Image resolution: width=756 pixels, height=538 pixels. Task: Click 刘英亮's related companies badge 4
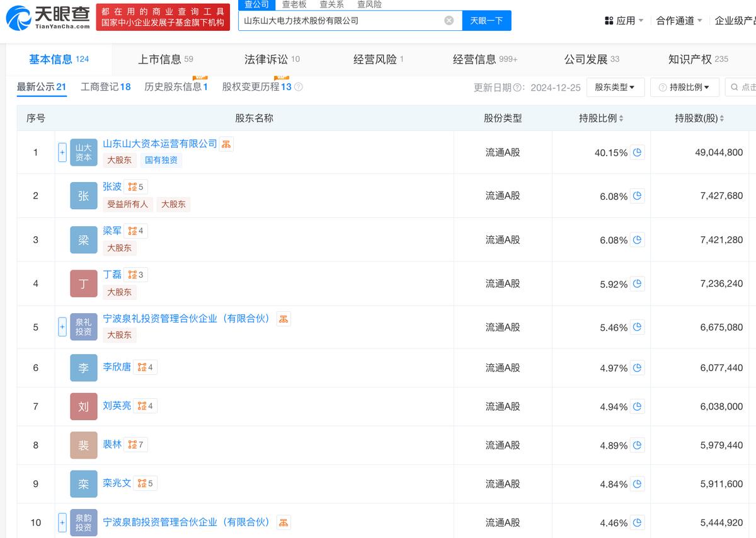point(145,406)
